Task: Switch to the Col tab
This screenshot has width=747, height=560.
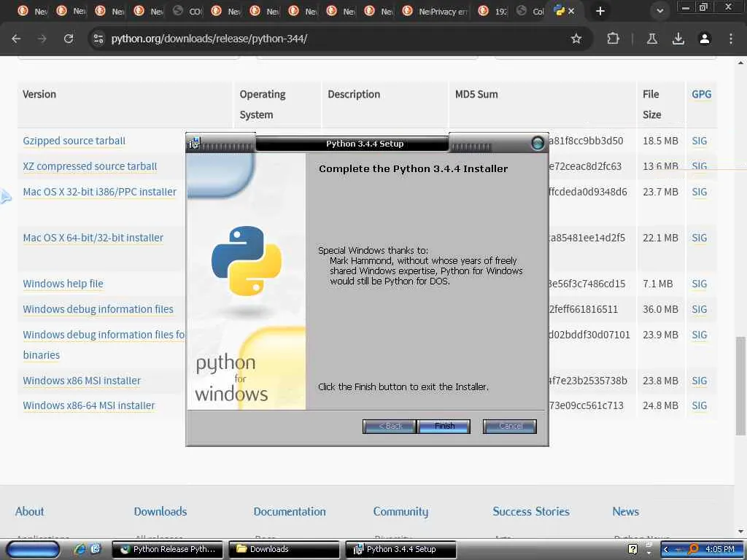Action: (x=531, y=11)
